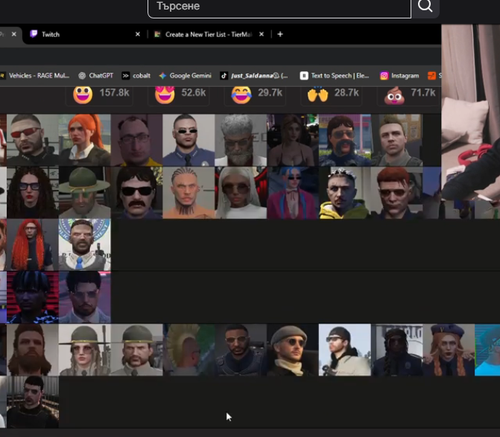Select the bearded man with blue tie
This screenshot has width=500, height=437.
point(85,245)
